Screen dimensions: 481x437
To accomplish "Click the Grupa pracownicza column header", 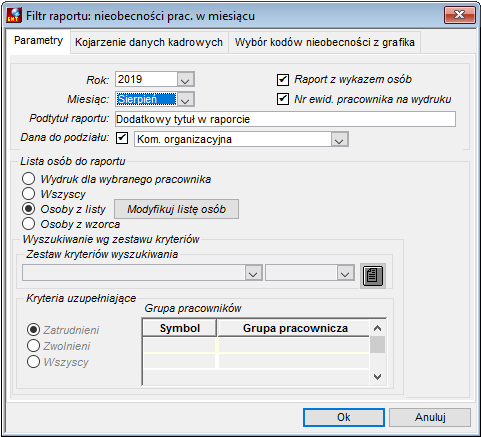I will (294, 328).
